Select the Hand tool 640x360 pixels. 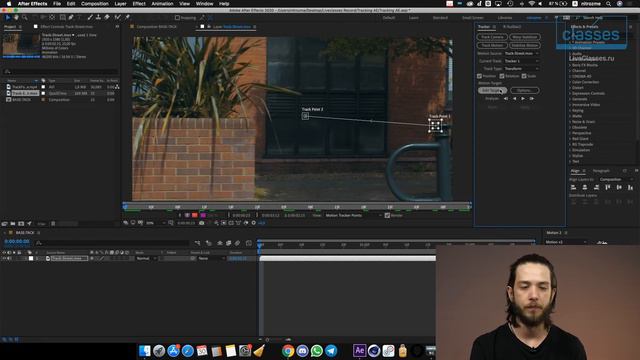16,18
